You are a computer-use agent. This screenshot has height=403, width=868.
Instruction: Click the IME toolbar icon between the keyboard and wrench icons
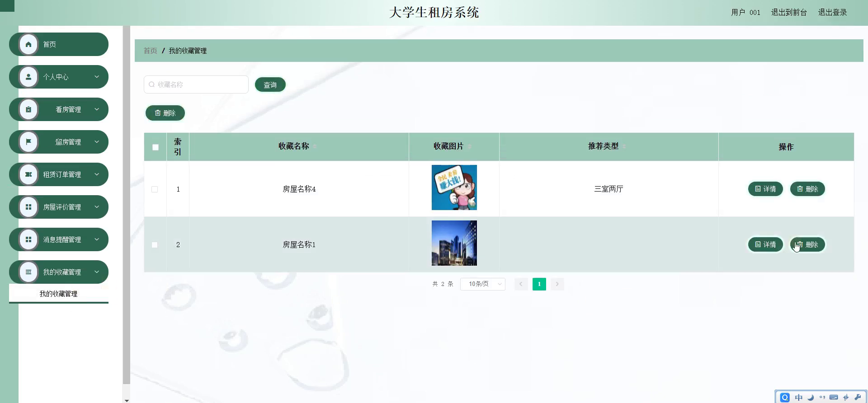pyautogui.click(x=846, y=397)
